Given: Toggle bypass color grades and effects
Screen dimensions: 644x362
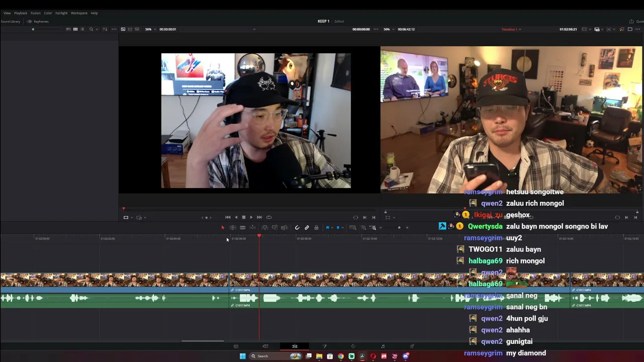Looking at the screenshot, I should [x=622, y=29].
